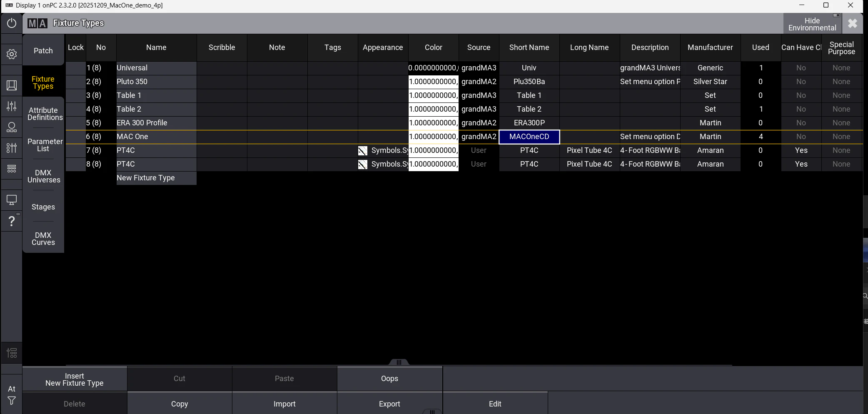Click the fixture head icon in sidebar

[12, 127]
